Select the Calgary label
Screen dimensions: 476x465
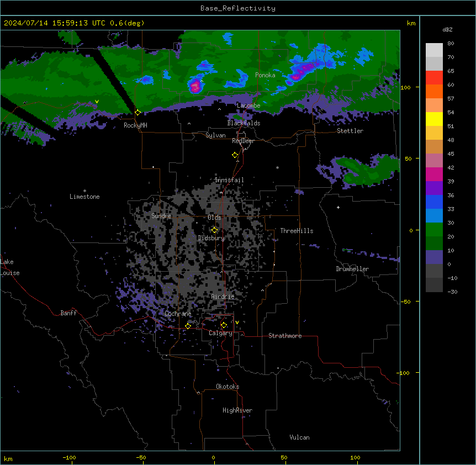220,333
